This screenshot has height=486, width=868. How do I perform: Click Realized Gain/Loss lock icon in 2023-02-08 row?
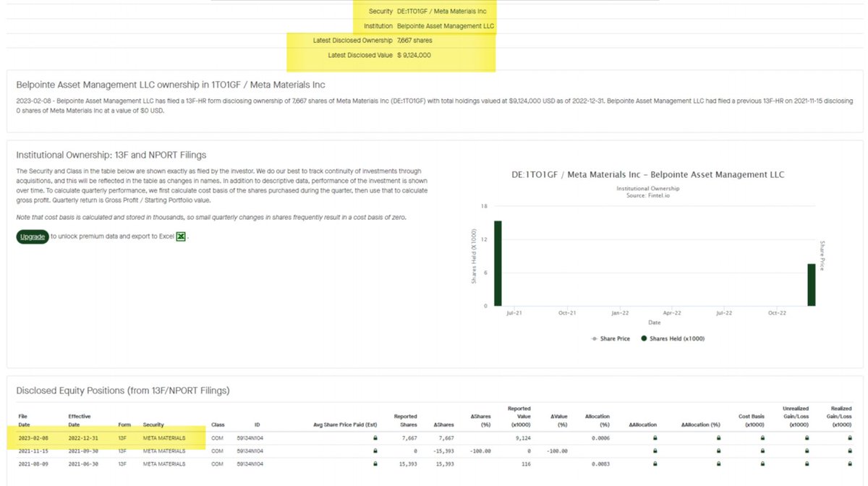(x=849, y=438)
